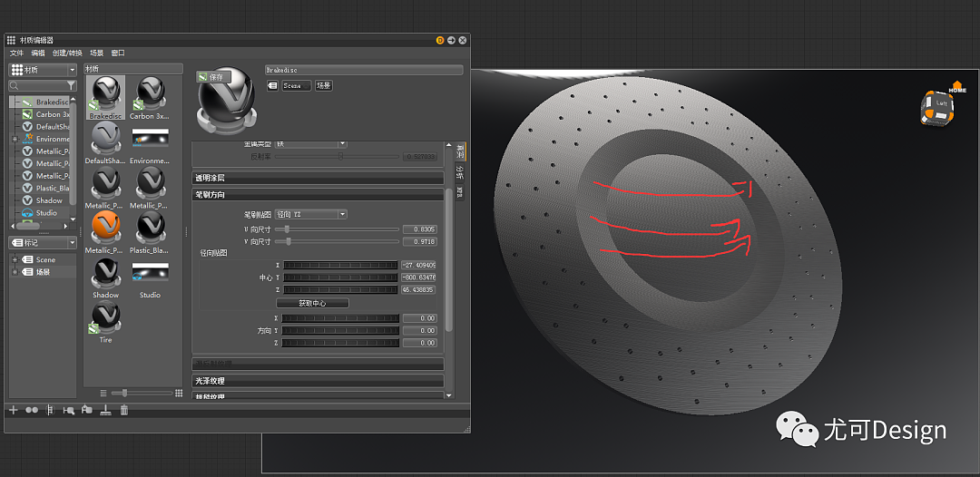980x477 pixels.
Task: Open the 笔刷贴图 dropdown (径向 YZ)
Action: pyautogui.click(x=310, y=214)
